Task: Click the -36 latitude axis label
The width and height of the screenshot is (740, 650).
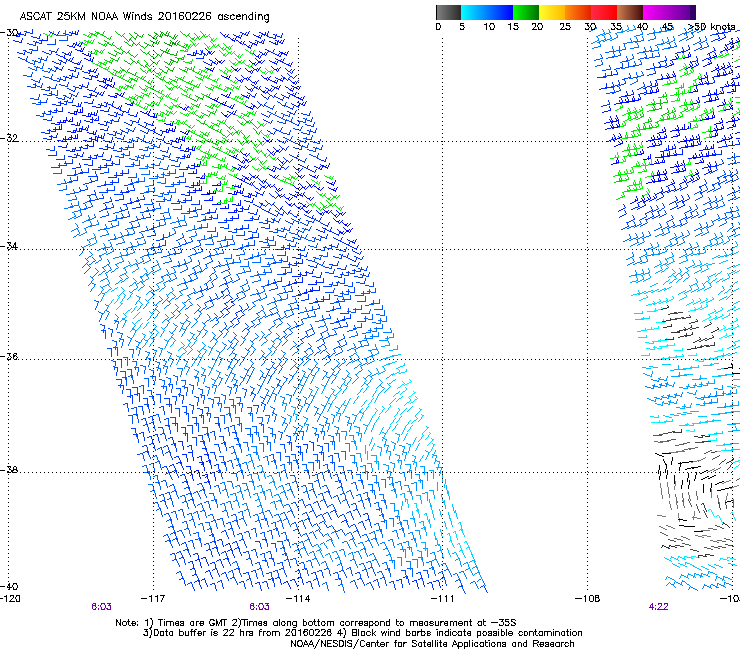Action: point(9,356)
